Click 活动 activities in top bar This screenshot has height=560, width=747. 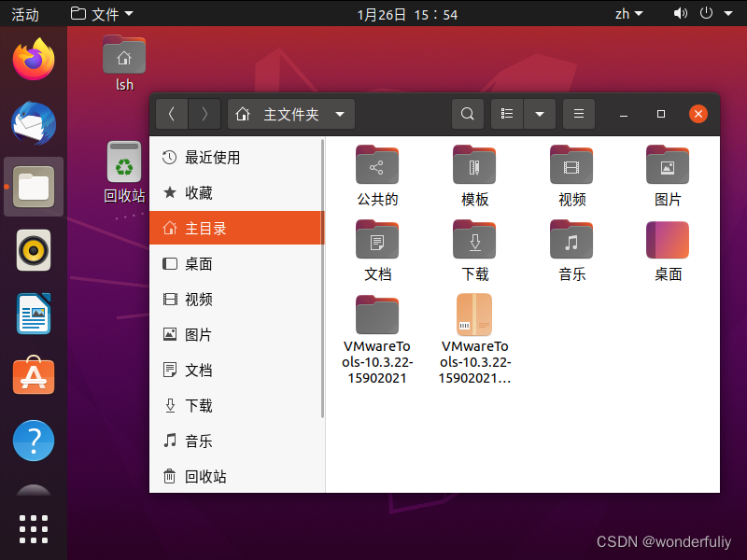pos(25,14)
